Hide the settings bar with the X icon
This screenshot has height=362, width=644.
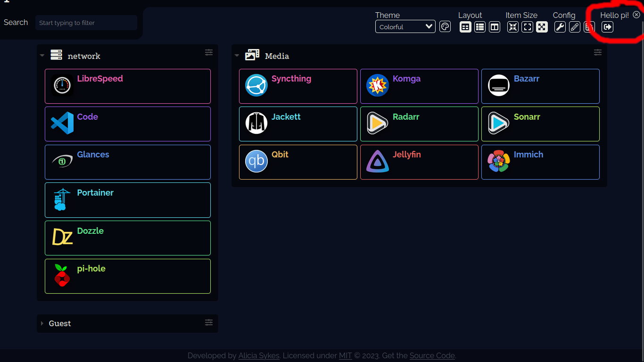click(x=636, y=15)
